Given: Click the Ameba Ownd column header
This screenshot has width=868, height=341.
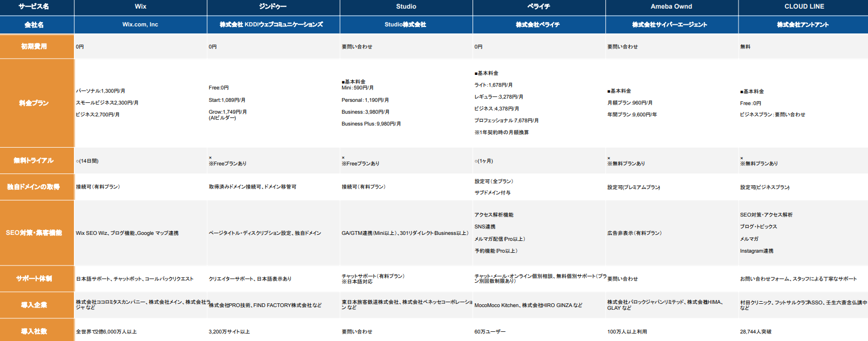Looking at the screenshot, I should tap(671, 6).
